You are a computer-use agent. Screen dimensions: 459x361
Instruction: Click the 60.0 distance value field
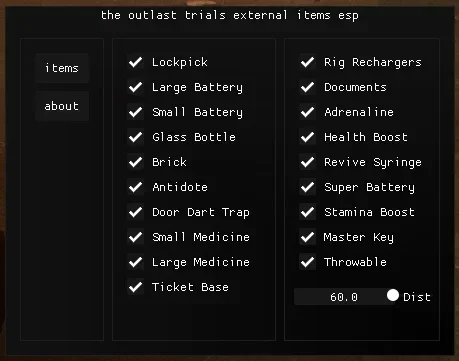pyautogui.click(x=346, y=297)
